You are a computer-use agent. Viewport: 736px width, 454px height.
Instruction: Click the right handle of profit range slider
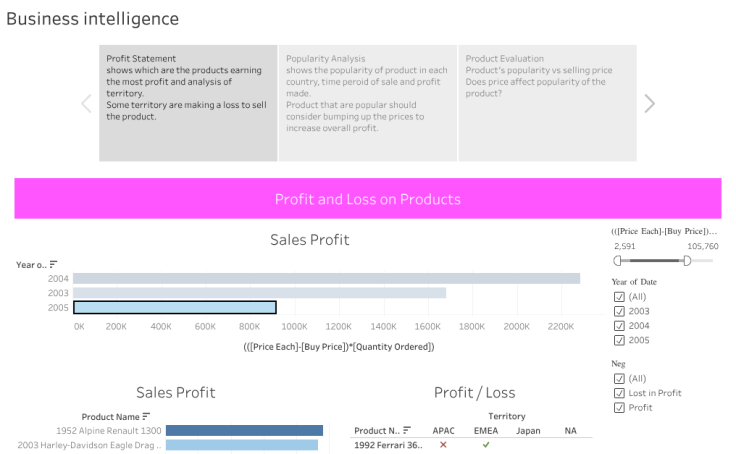pos(686,260)
